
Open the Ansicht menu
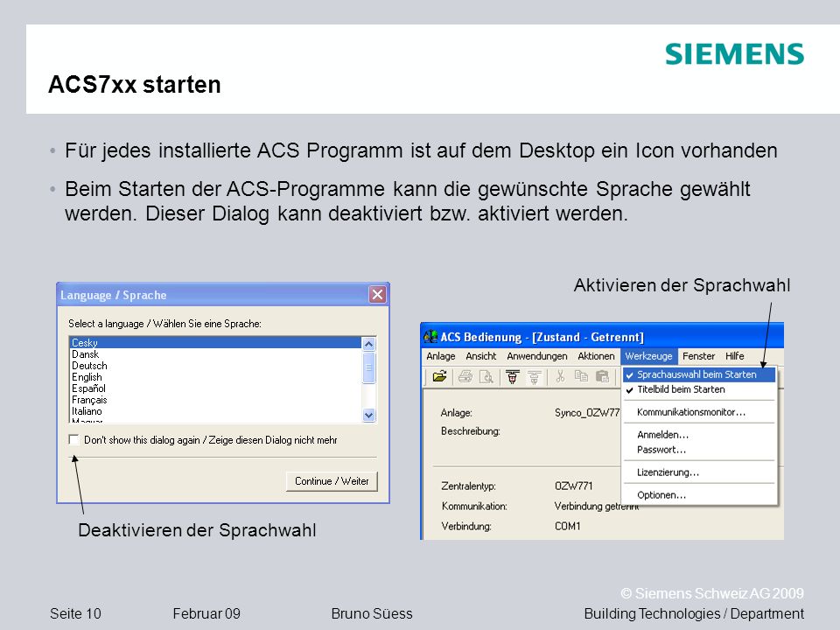[x=481, y=356]
